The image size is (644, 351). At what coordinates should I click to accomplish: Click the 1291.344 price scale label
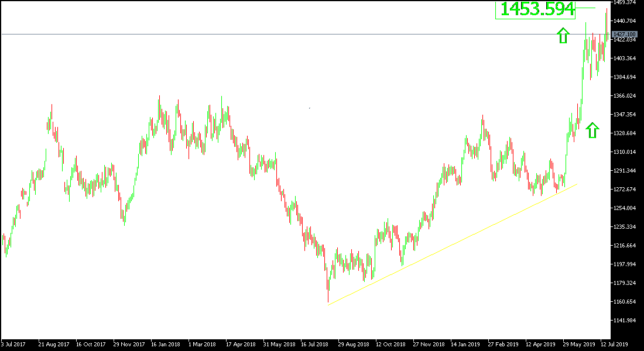pyautogui.click(x=626, y=171)
